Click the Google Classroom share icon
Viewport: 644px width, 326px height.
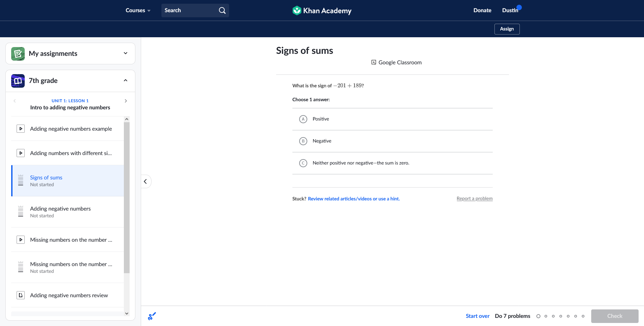[374, 62]
